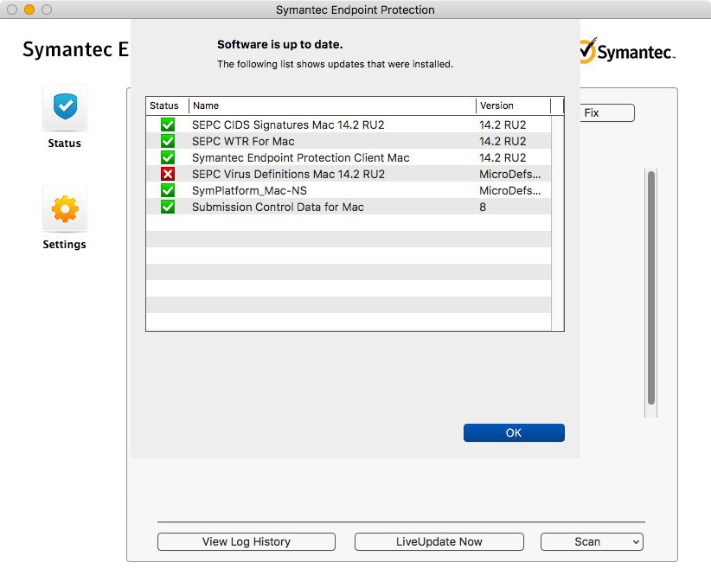Click '14.2 RU2' version in Endpoint Protection Client row
The width and height of the screenshot is (711, 588).
[503, 157]
